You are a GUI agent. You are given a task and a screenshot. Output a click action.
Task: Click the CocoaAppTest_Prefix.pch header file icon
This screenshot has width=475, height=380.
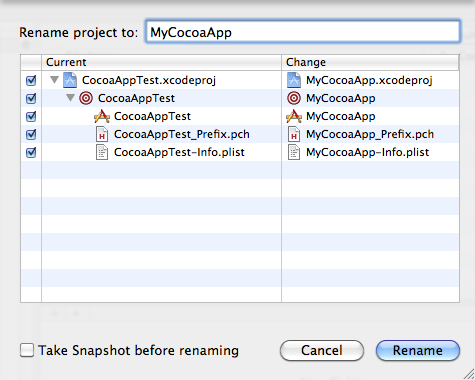[102, 134]
